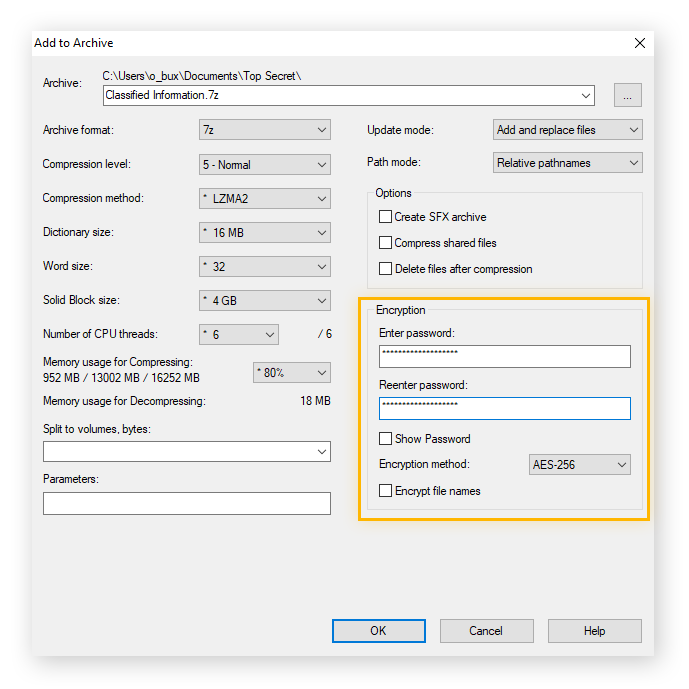Change Encryption method AES-256 dropdown
689x689 pixels.
[x=579, y=465]
